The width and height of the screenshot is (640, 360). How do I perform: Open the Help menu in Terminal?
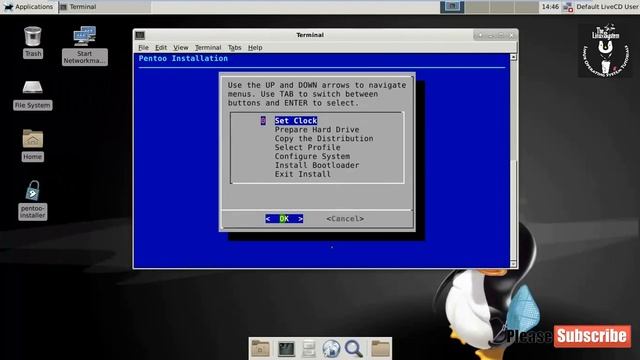click(x=255, y=48)
